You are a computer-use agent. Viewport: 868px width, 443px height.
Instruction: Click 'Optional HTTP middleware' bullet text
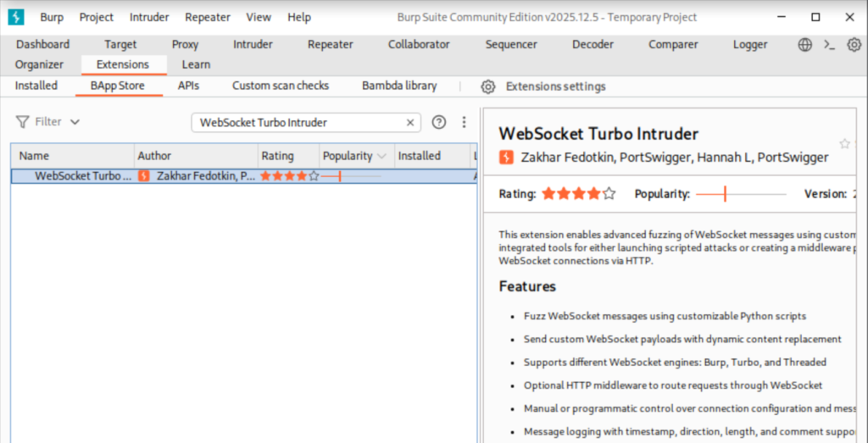point(673,385)
